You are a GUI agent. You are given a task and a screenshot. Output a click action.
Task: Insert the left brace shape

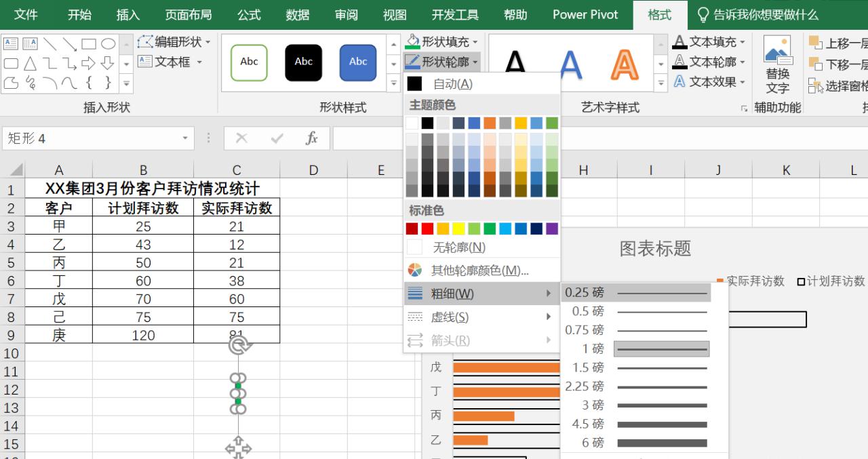(x=89, y=83)
